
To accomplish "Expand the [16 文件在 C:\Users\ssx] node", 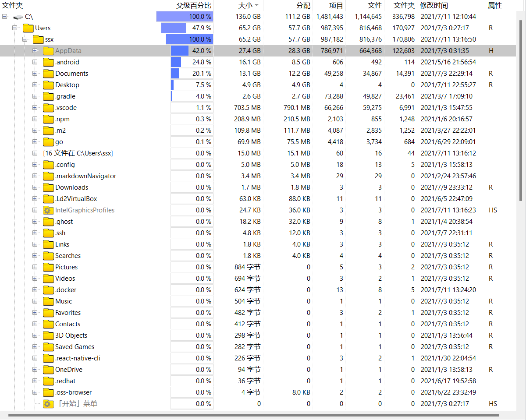I will point(35,153).
